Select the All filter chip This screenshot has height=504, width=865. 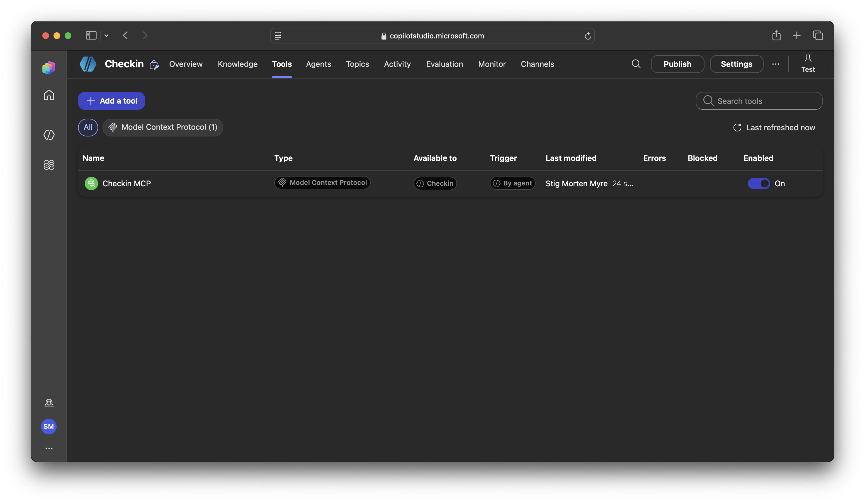pyautogui.click(x=88, y=127)
